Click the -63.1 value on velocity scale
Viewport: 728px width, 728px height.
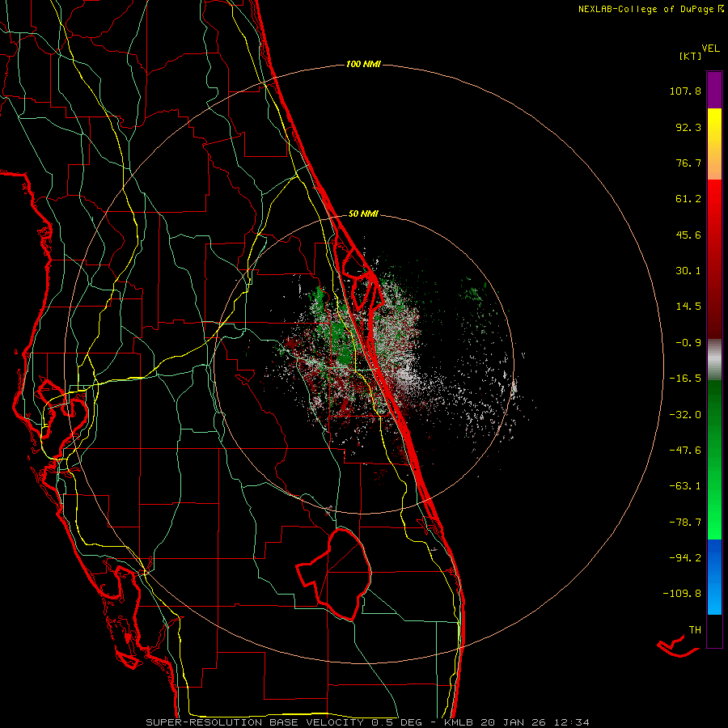(x=685, y=486)
